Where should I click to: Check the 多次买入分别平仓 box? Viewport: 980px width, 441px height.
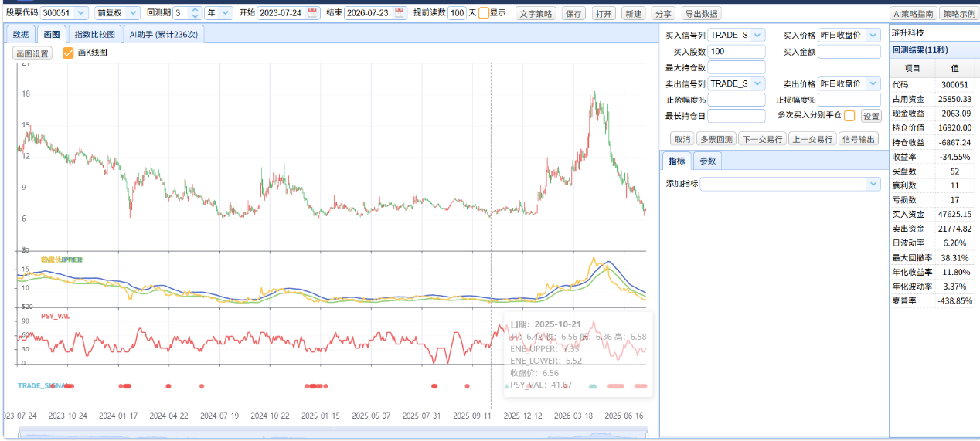[849, 116]
